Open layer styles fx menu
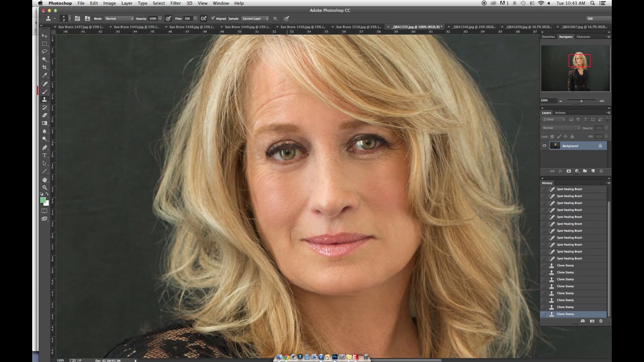This screenshot has height=362, width=644. click(x=560, y=171)
